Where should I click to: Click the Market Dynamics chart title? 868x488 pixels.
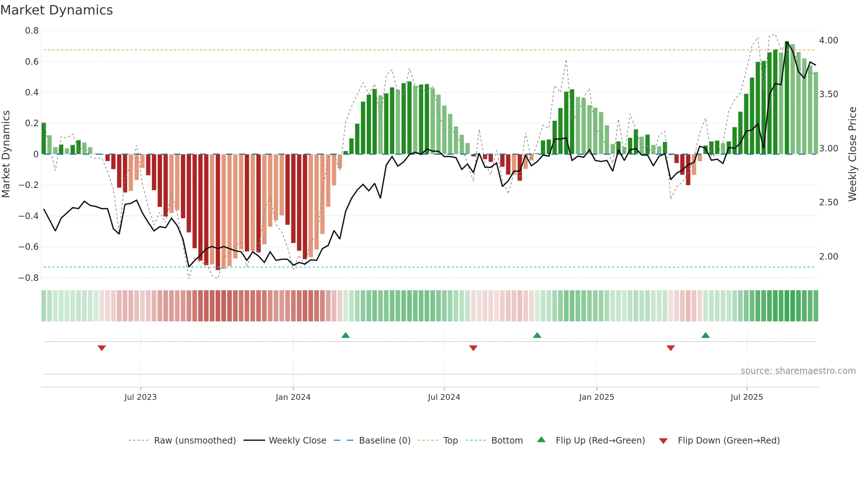56,10
